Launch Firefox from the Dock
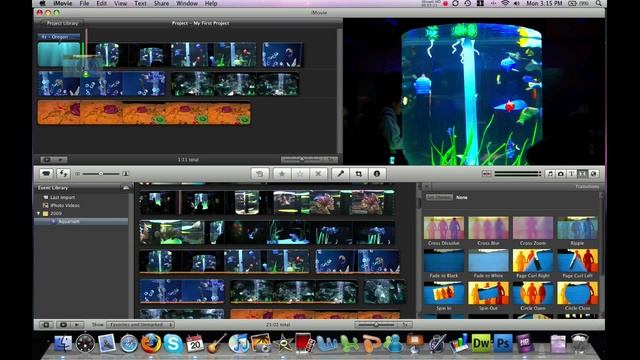 pyautogui.click(x=151, y=343)
